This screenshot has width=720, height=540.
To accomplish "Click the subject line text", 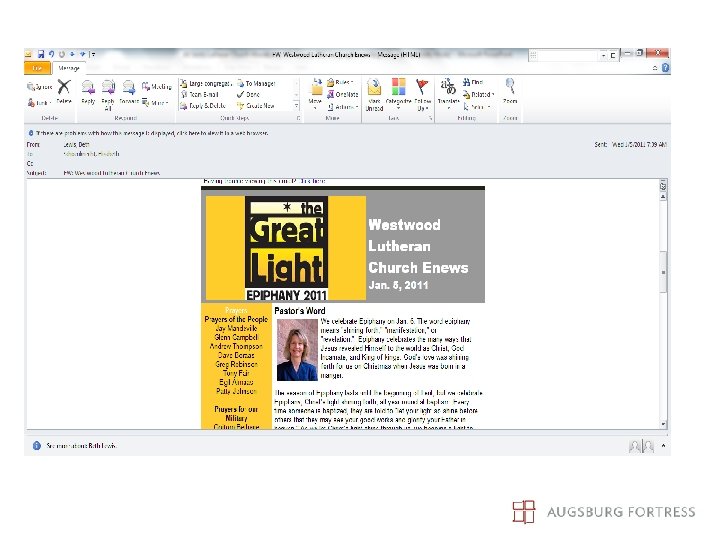I will [x=112, y=173].
